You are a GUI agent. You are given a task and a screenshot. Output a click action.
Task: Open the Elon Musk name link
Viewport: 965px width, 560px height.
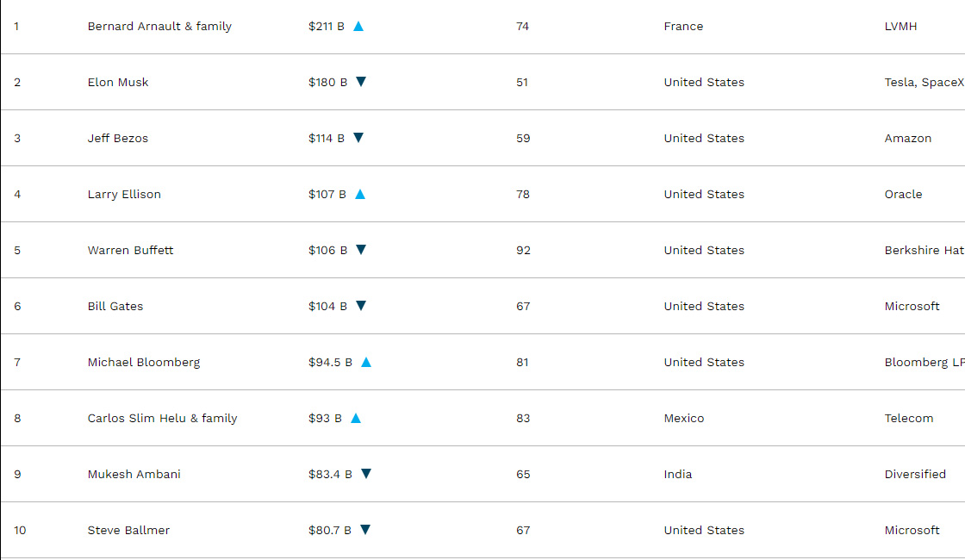pyautogui.click(x=118, y=83)
